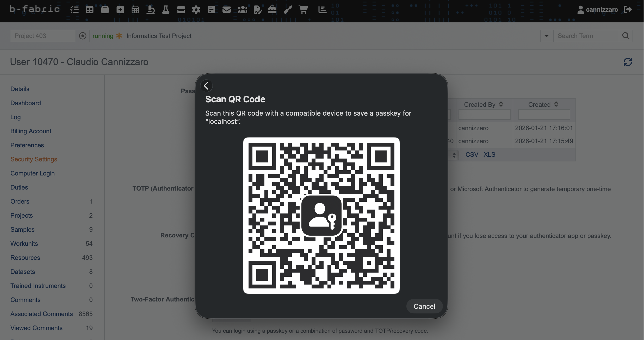The height and width of the screenshot is (340, 644).
Task: Open the Billing Account sidebar item
Action: (31, 131)
